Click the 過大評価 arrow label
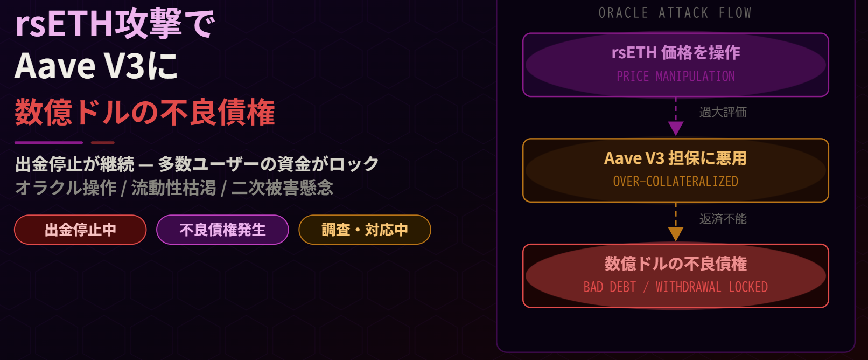Image resolution: width=868 pixels, height=360 pixels. click(x=723, y=112)
